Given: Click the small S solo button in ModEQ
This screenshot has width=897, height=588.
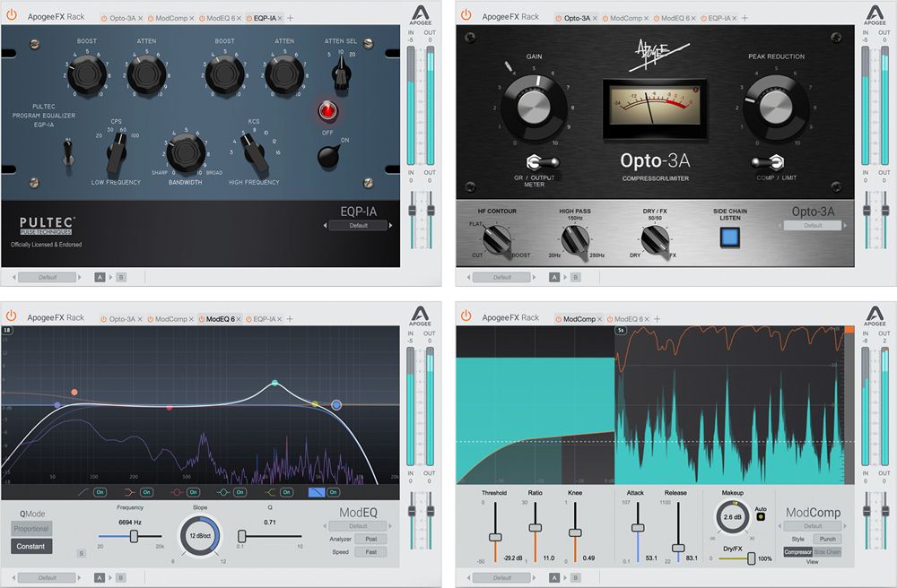Looking at the screenshot, I should (x=81, y=553).
